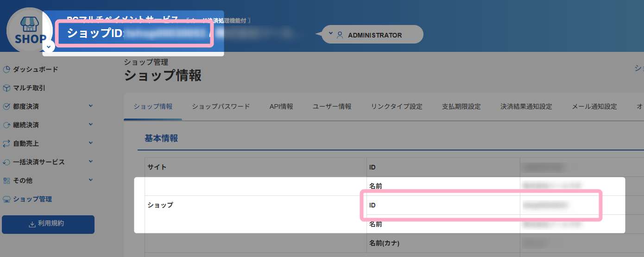Click the ショップ ID row value
Viewport: 644px width, 257px height.
click(545, 205)
